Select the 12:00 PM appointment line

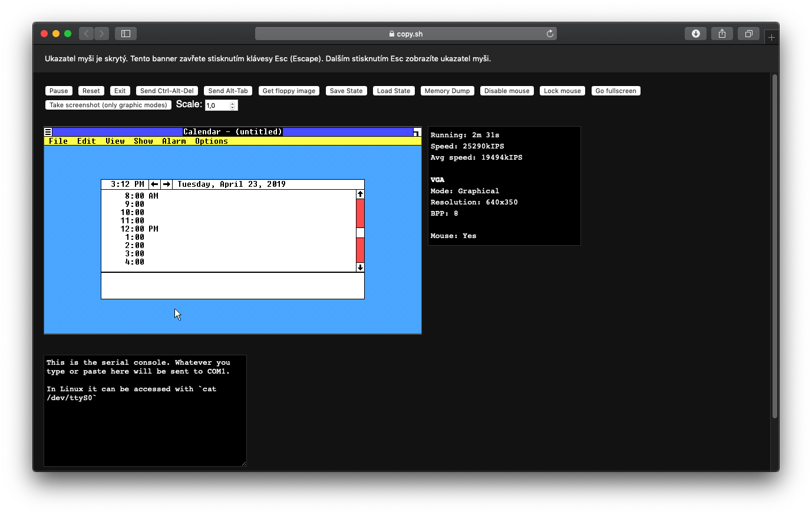click(229, 229)
